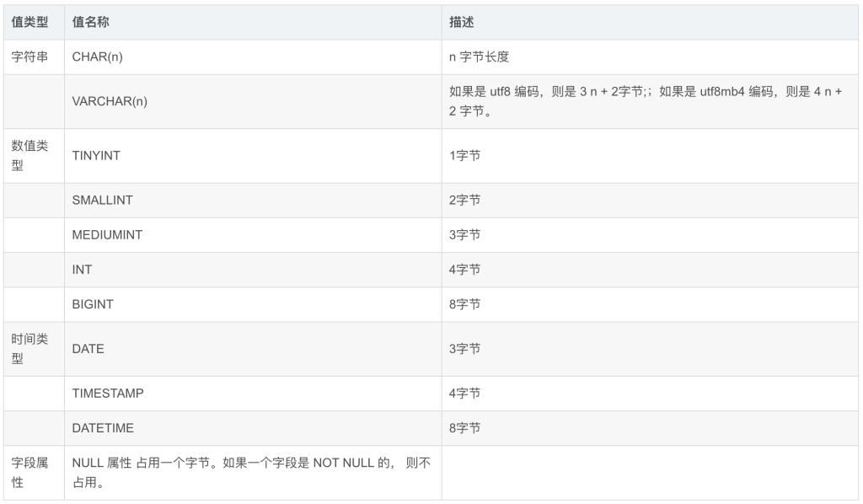Click the 值类型 column header
Screen dimensions: 863x504
[x=34, y=22]
